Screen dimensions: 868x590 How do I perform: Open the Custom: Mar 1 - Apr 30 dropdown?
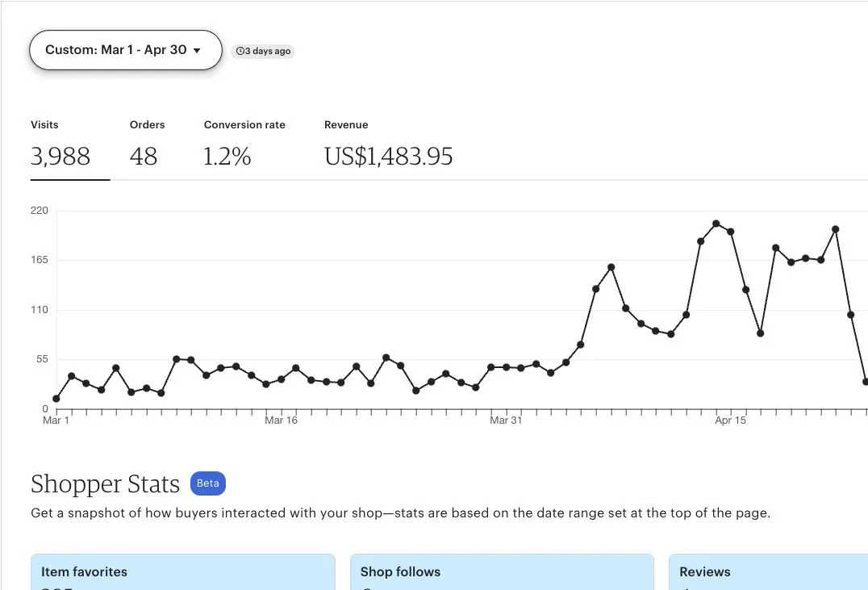click(124, 50)
